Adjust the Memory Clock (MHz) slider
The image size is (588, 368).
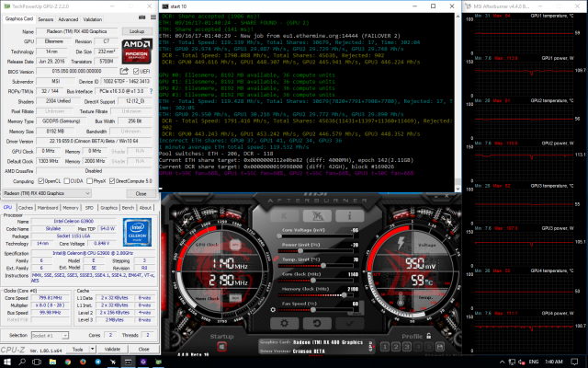point(316,295)
